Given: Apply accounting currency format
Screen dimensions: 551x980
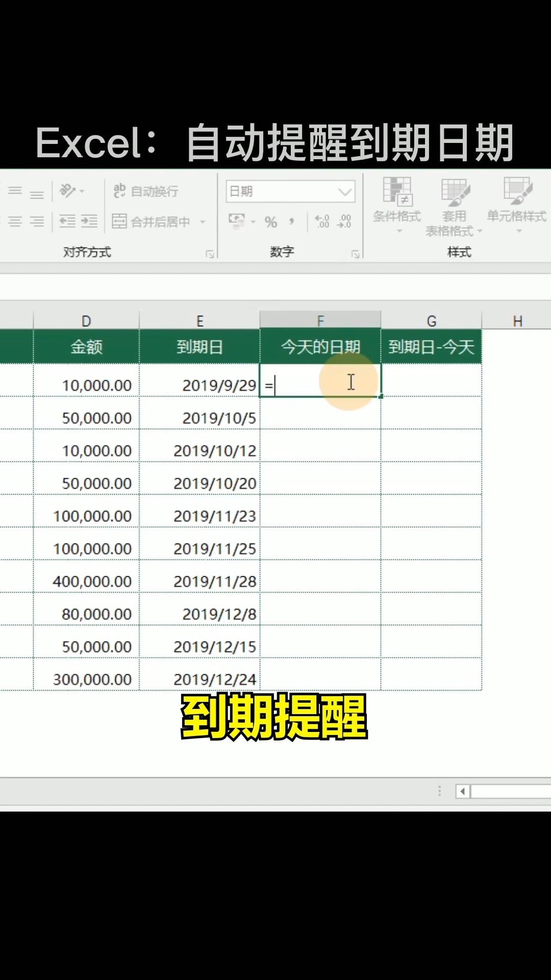Looking at the screenshot, I should (237, 221).
